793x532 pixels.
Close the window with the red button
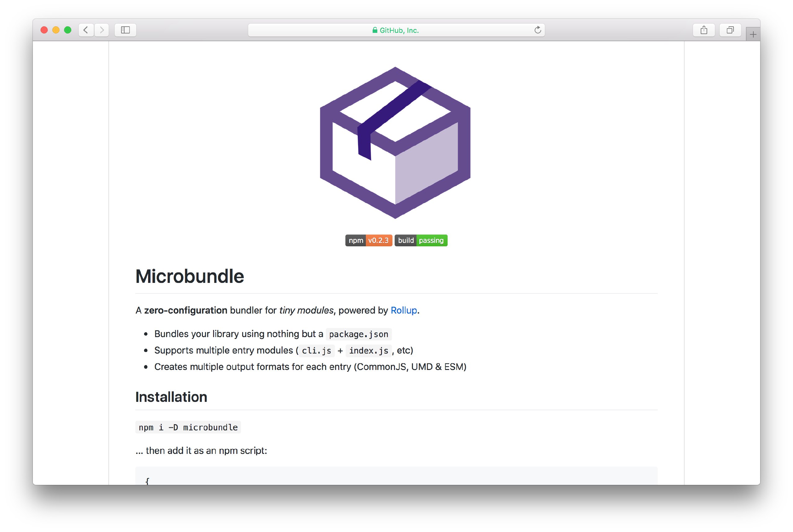(x=44, y=30)
